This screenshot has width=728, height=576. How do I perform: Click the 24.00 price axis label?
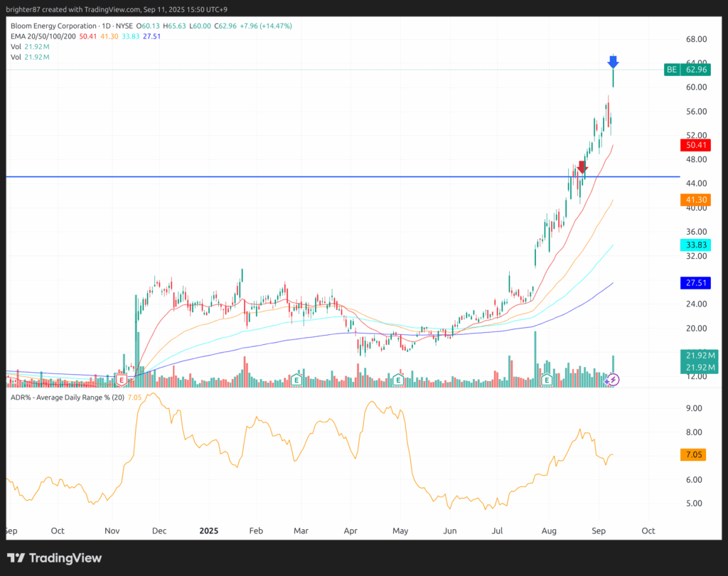(x=697, y=304)
